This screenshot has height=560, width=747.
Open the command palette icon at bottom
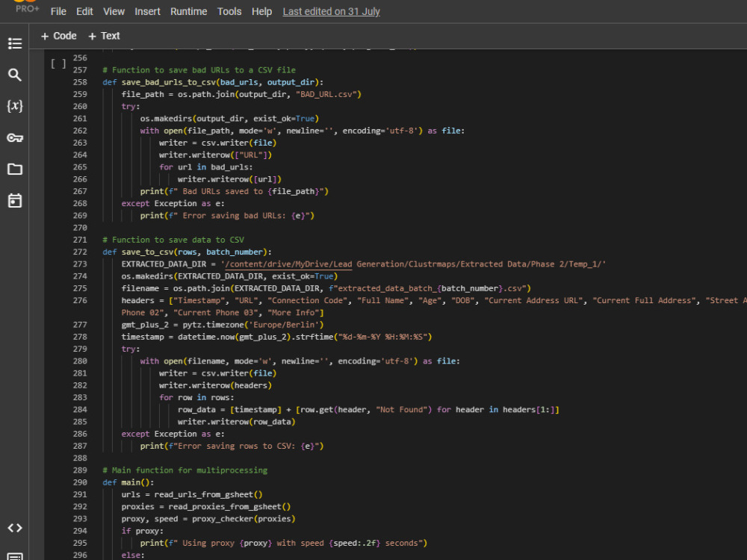point(15,556)
